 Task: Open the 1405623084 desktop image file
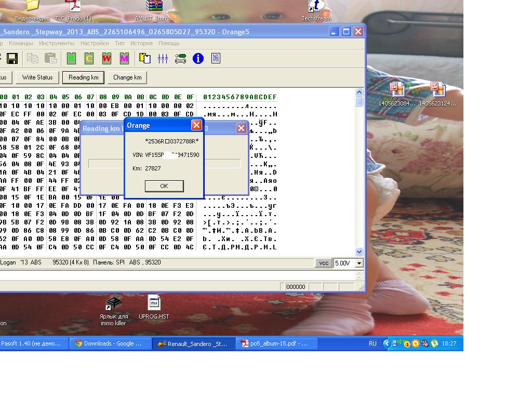396,95
